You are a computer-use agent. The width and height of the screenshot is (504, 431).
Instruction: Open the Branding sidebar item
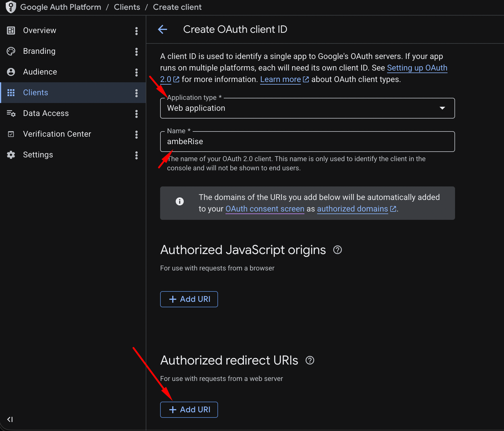[x=73, y=51]
